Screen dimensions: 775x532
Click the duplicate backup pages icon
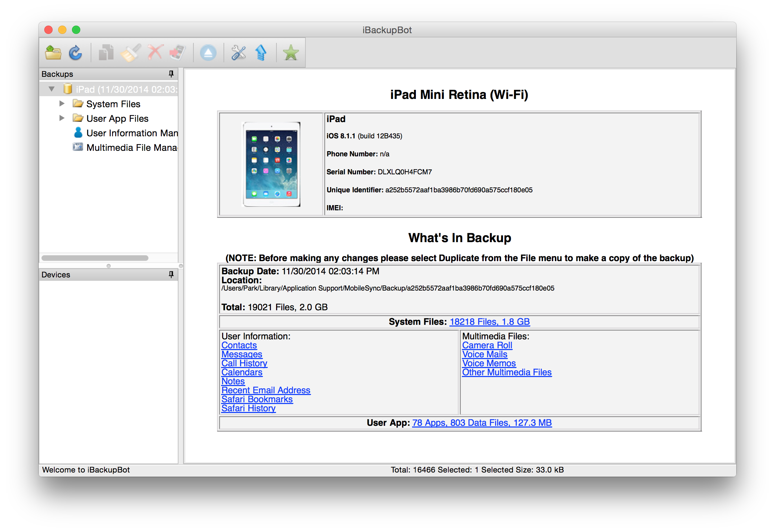[x=106, y=53]
